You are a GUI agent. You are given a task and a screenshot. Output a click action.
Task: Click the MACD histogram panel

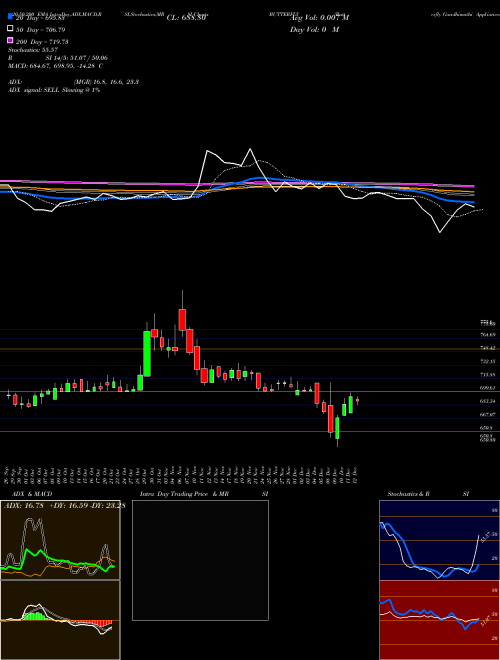[x=60, y=620]
